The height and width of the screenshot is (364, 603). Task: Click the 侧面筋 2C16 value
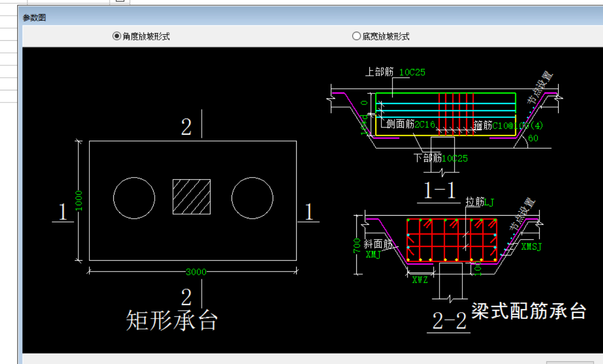(x=425, y=124)
